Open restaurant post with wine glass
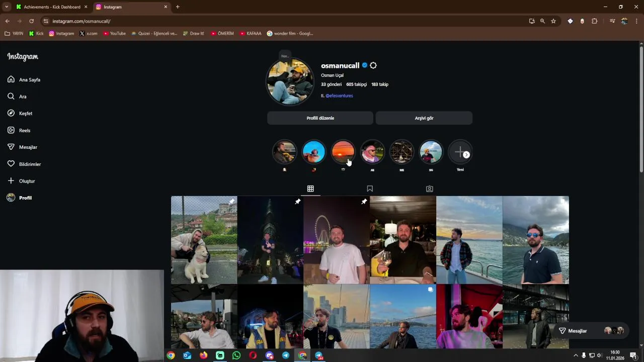644x362 pixels. click(403, 240)
